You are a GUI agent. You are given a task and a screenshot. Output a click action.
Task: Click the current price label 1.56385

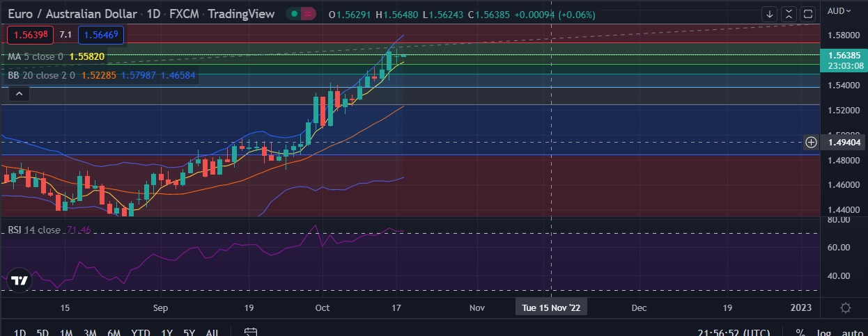coord(843,54)
